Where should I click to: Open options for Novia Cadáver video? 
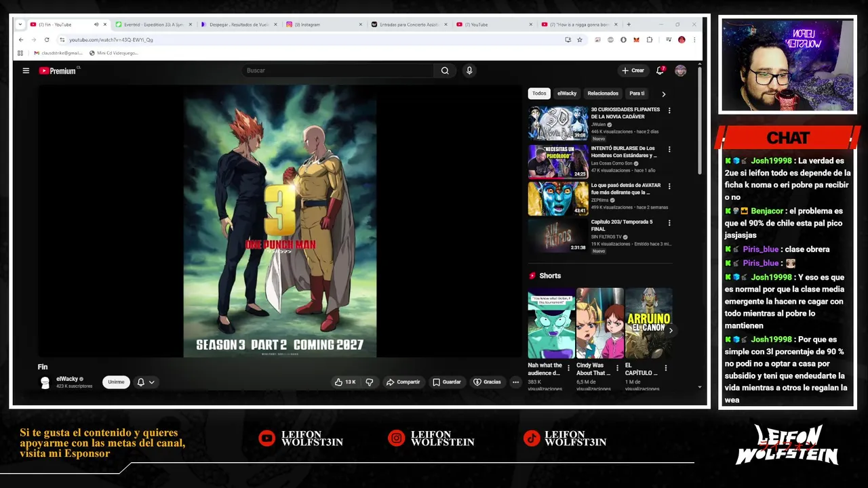click(669, 110)
